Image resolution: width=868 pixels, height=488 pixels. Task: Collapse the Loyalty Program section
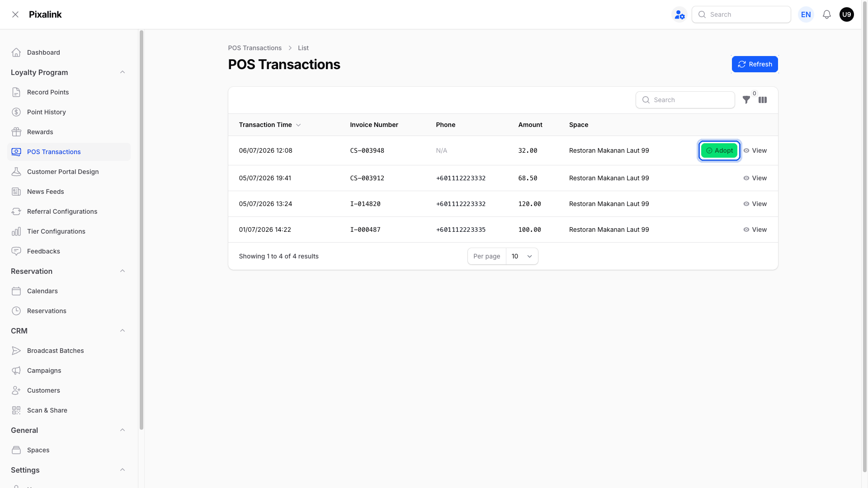point(123,72)
